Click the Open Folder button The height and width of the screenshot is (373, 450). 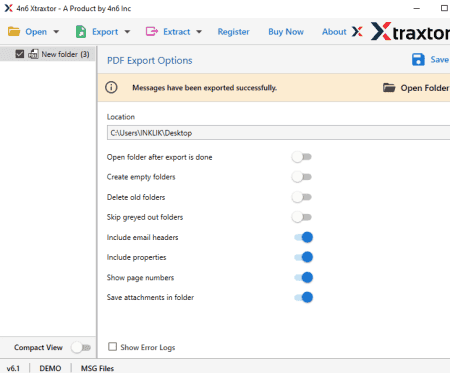[416, 88]
